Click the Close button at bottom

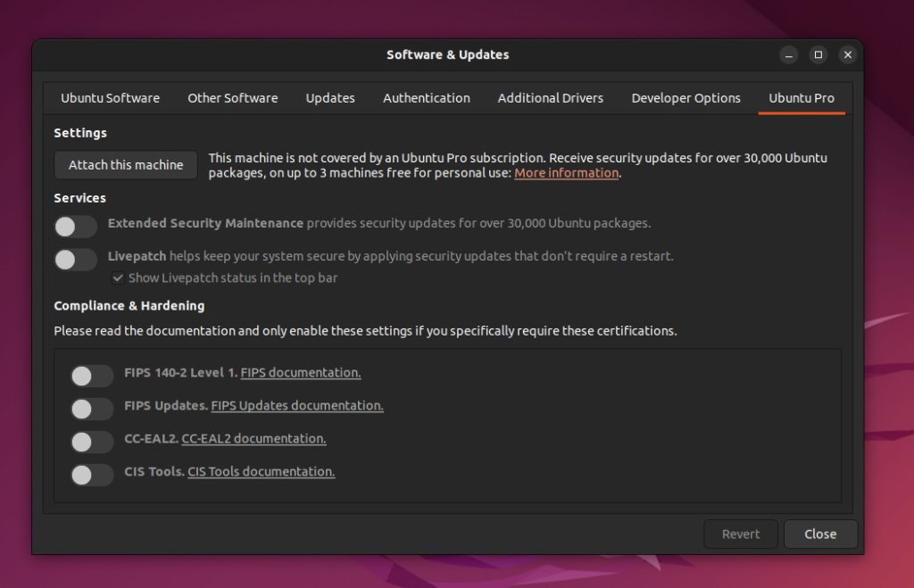(820, 534)
